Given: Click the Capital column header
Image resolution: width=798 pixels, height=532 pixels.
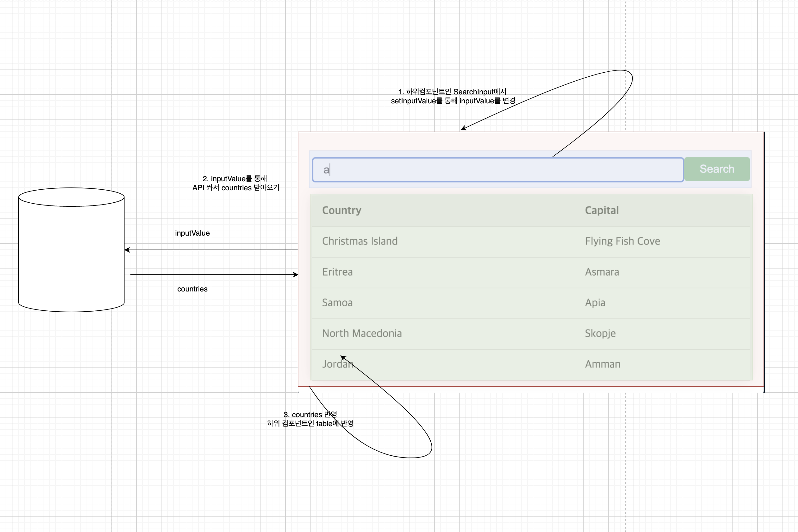Looking at the screenshot, I should 601,210.
